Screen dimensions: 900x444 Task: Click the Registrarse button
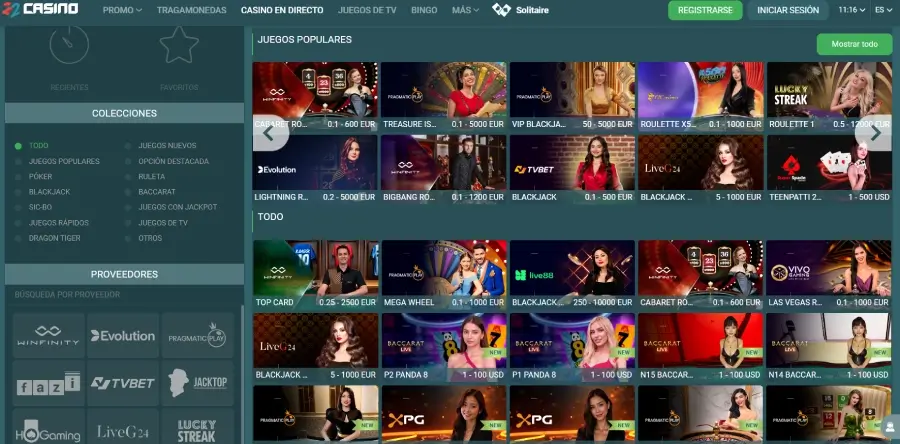[705, 10]
